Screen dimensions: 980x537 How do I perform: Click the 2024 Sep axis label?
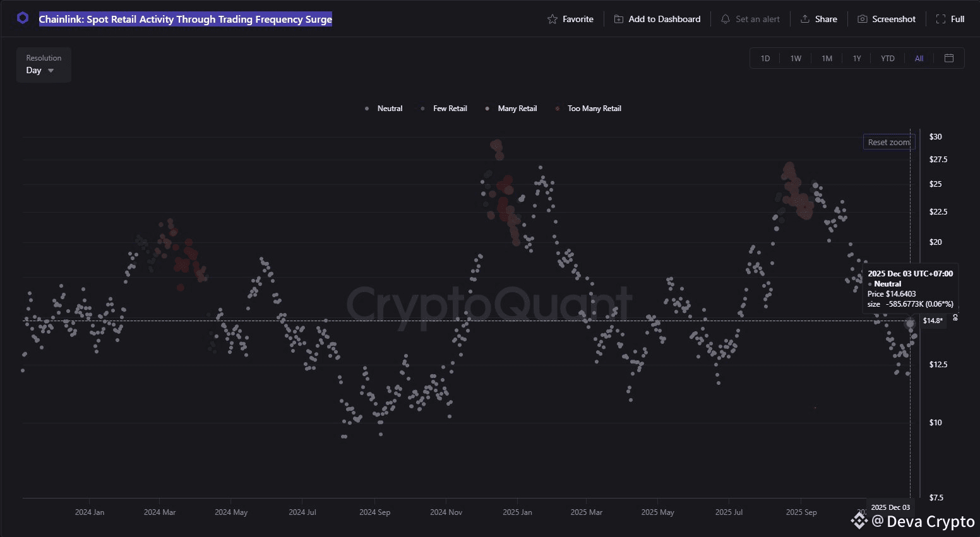(x=374, y=512)
